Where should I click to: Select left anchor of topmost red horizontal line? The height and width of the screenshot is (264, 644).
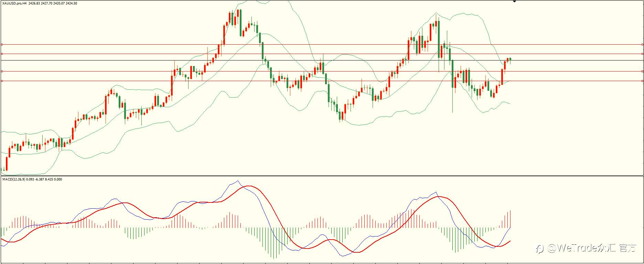pos(2,44)
